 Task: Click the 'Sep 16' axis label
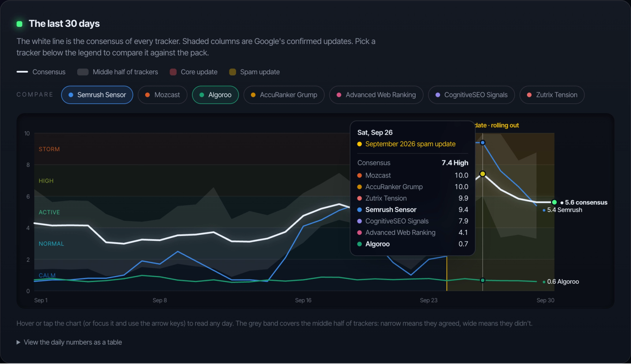pos(303,300)
